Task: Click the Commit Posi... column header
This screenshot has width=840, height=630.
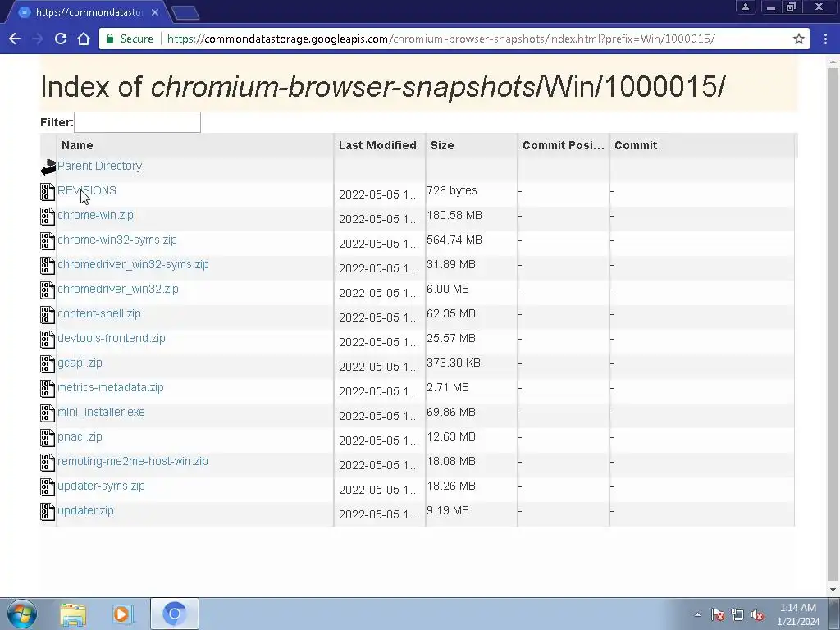Action: [x=563, y=145]
